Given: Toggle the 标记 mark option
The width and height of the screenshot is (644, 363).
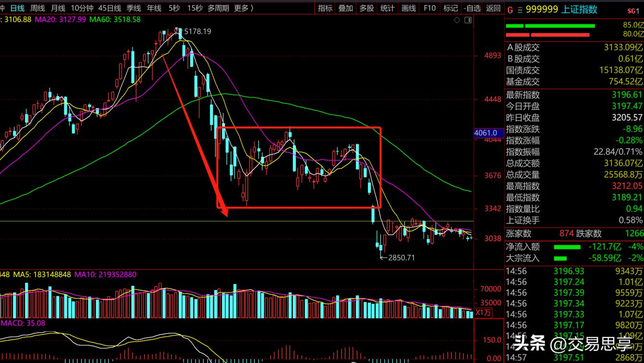Looking at the screenshot, I should pos(450,8).
